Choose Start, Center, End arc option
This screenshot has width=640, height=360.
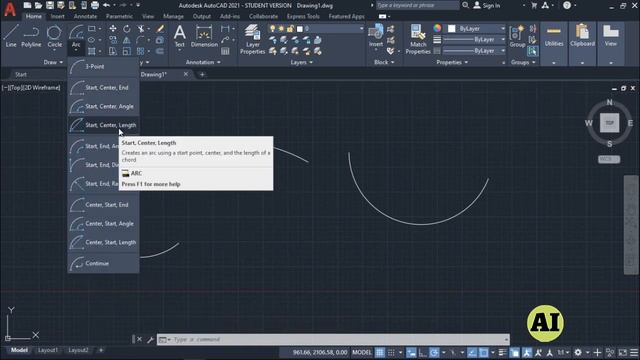tap(104, 87)
